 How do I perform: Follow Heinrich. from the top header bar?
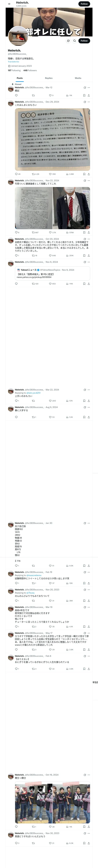tap(84, 4)
